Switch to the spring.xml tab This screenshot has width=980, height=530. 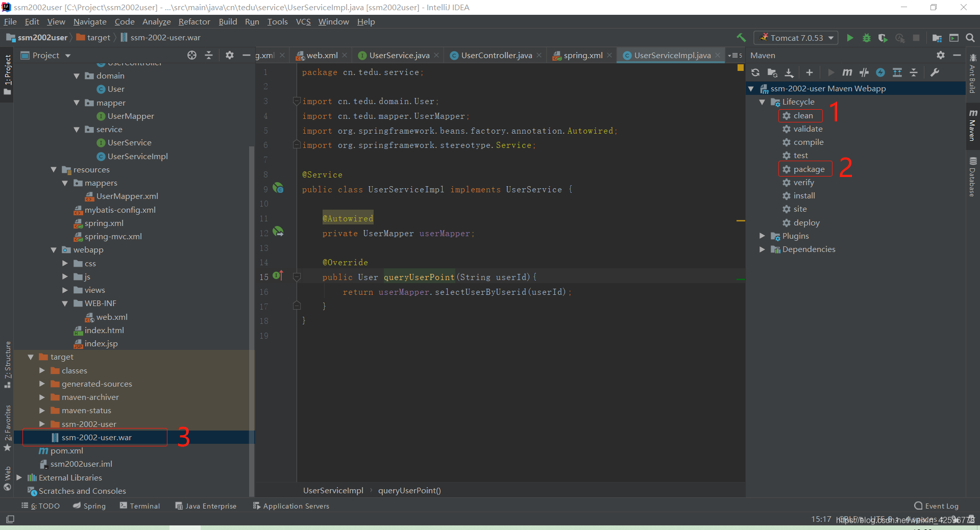pos(582,55)
